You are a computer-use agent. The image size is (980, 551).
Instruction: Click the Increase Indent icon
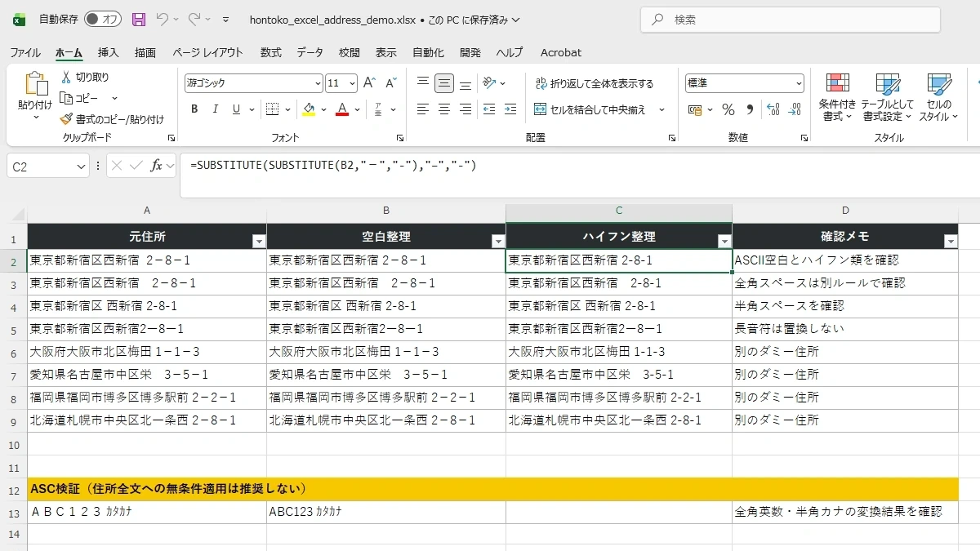(x=510, y=109)
